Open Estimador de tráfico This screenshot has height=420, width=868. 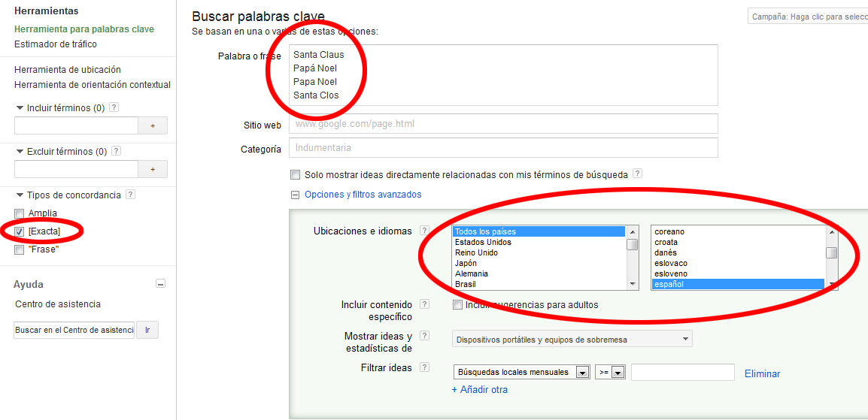click(x=56, y=44)
